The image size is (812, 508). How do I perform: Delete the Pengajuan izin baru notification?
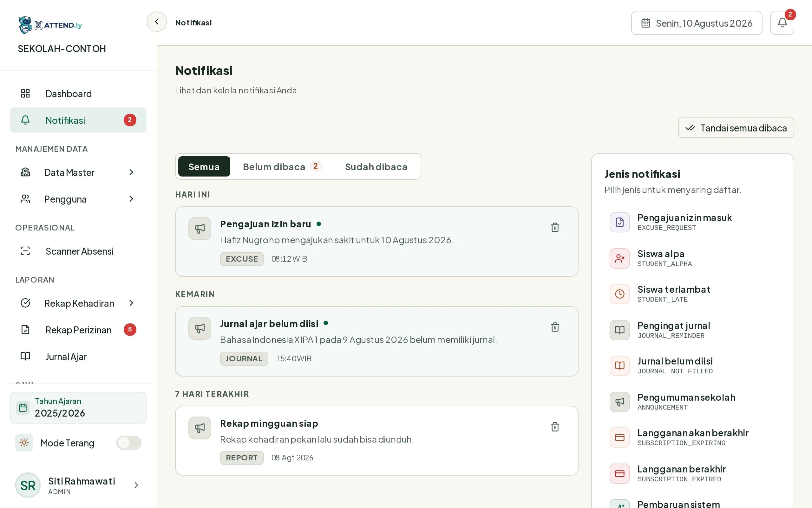[x=555, y=227]
